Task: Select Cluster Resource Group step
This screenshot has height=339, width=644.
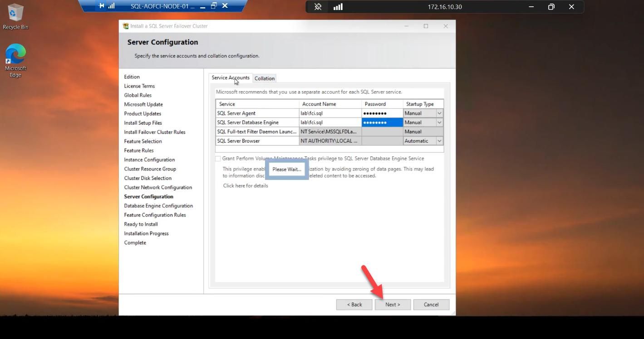Action: 150,169
